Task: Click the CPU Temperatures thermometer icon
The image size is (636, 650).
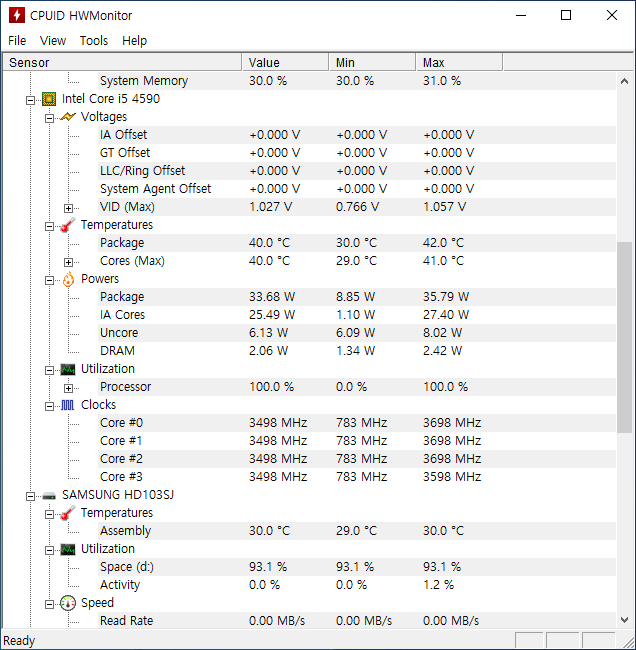Action: (x=68, y=225)
